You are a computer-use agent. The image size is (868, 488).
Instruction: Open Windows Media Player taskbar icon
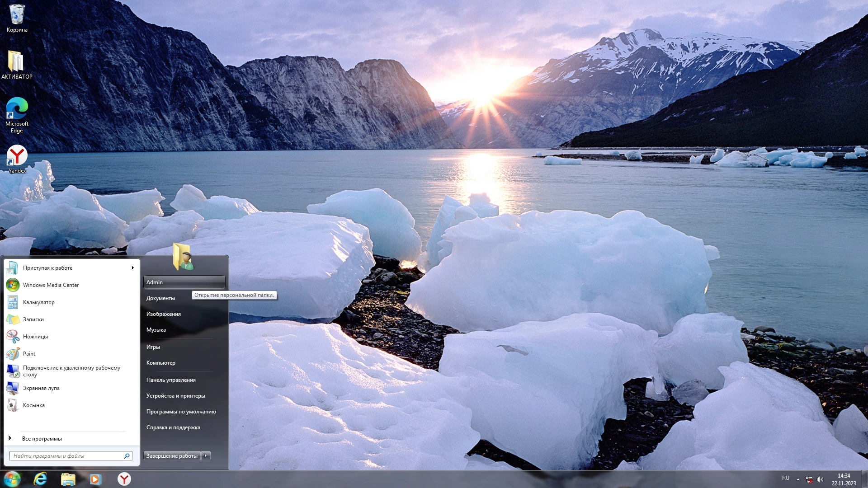pyautogui.click(x=95, y=479)
